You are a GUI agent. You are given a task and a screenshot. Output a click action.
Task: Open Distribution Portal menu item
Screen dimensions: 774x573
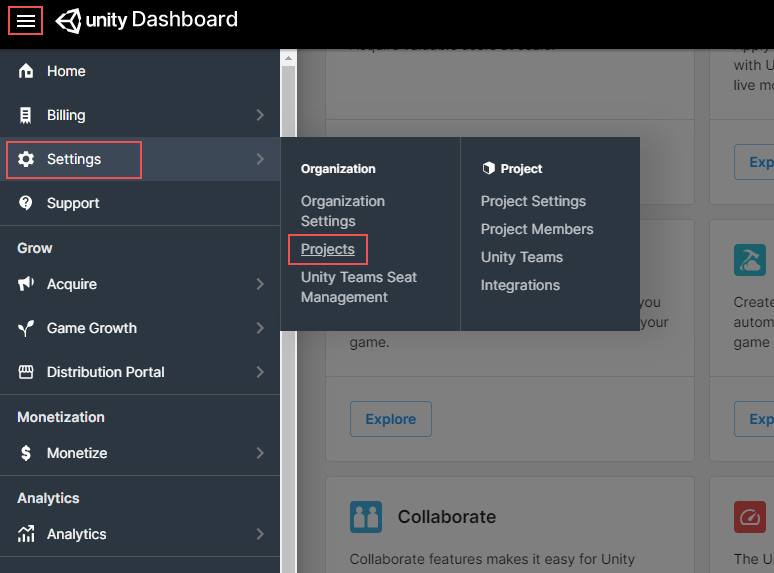click(140, 372)
